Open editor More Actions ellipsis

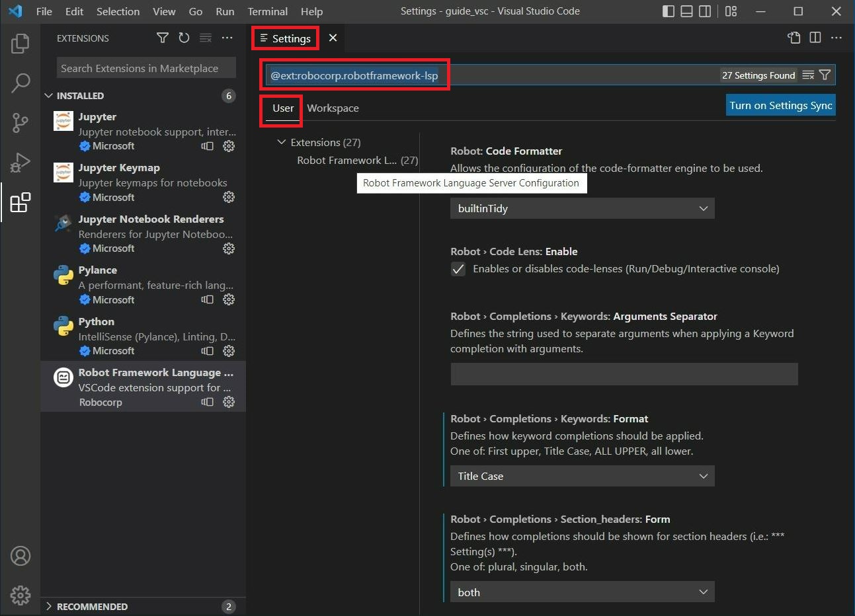pos(836,38)
